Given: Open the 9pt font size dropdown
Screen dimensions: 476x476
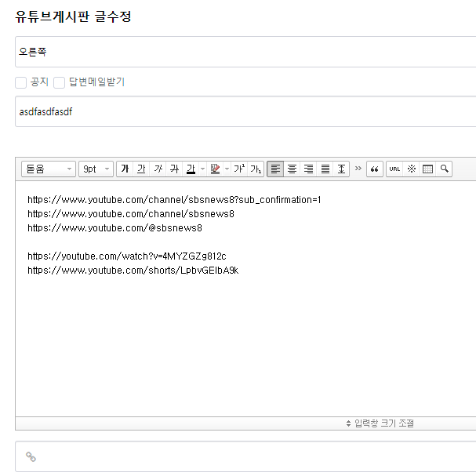Looking at the screenshot, I should [96, 169].
